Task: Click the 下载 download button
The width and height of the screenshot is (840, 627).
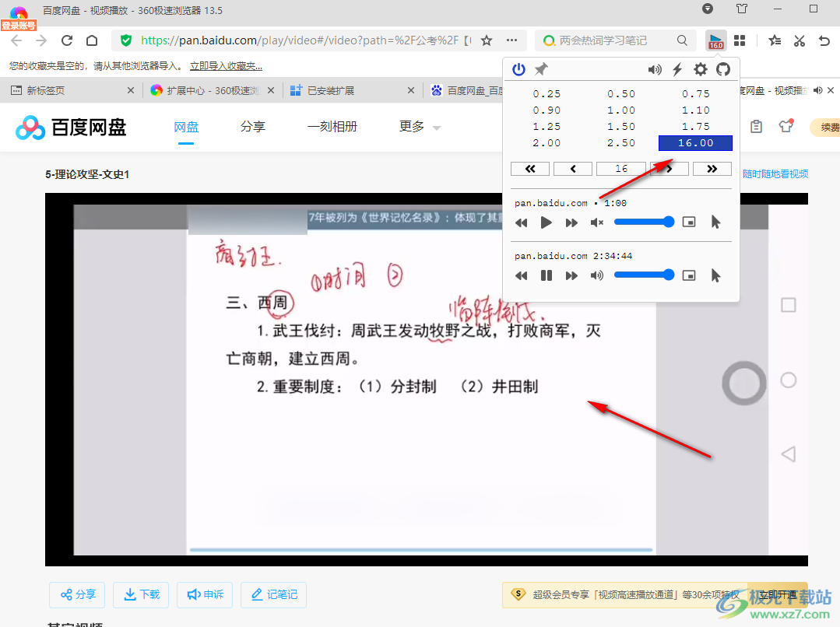Action: pos(142,595)
